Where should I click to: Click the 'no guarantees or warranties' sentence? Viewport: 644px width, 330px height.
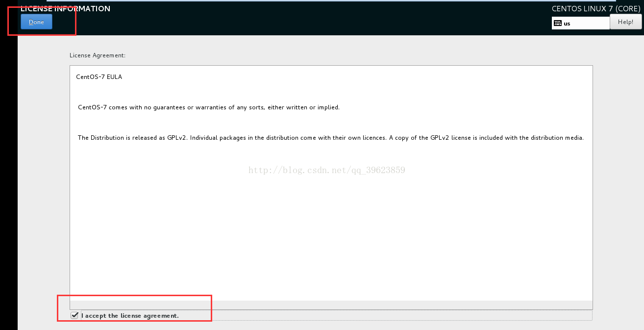[209, 107]
